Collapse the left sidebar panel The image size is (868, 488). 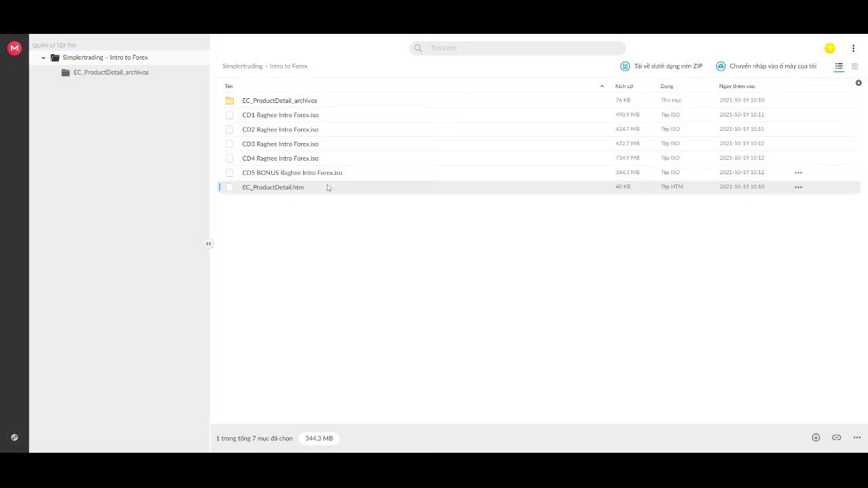click(x=209, y=243)
